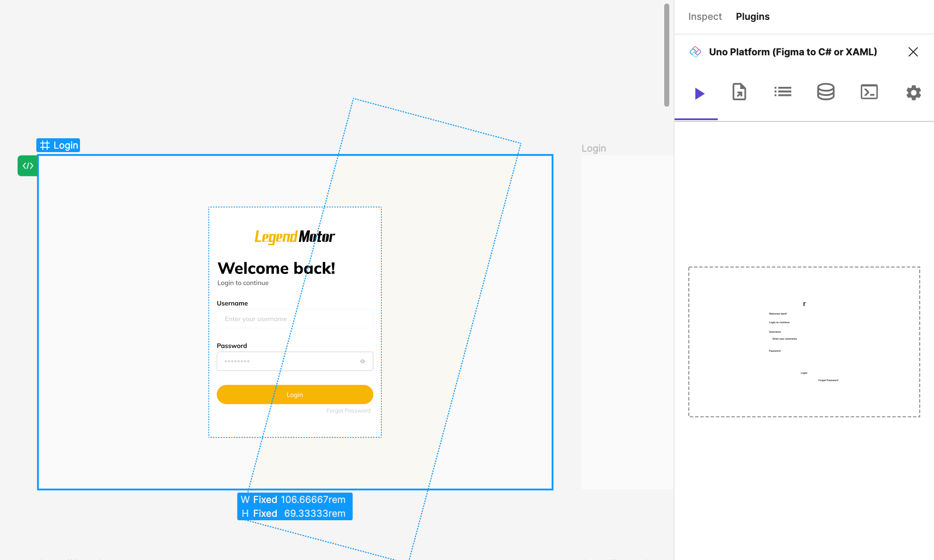This screenshot has width=934, height=560.
Task: Click the plugin preview thumbnail area
Action: click(x=804, y=342)
